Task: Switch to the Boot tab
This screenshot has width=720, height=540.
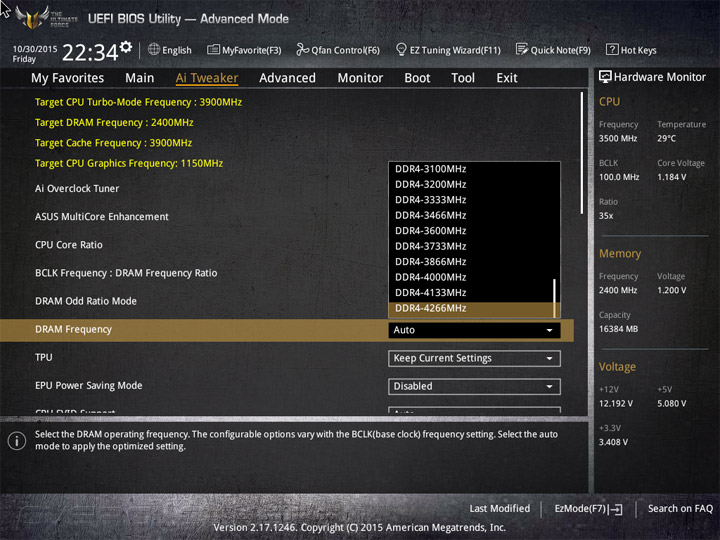Action: [x=417, y=78]
